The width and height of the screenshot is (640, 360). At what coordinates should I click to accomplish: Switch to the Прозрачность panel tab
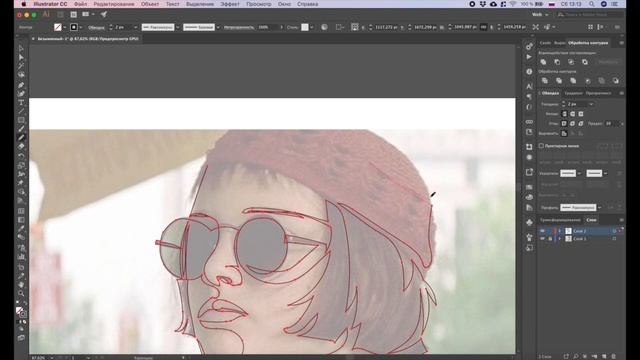coord(598,93)
